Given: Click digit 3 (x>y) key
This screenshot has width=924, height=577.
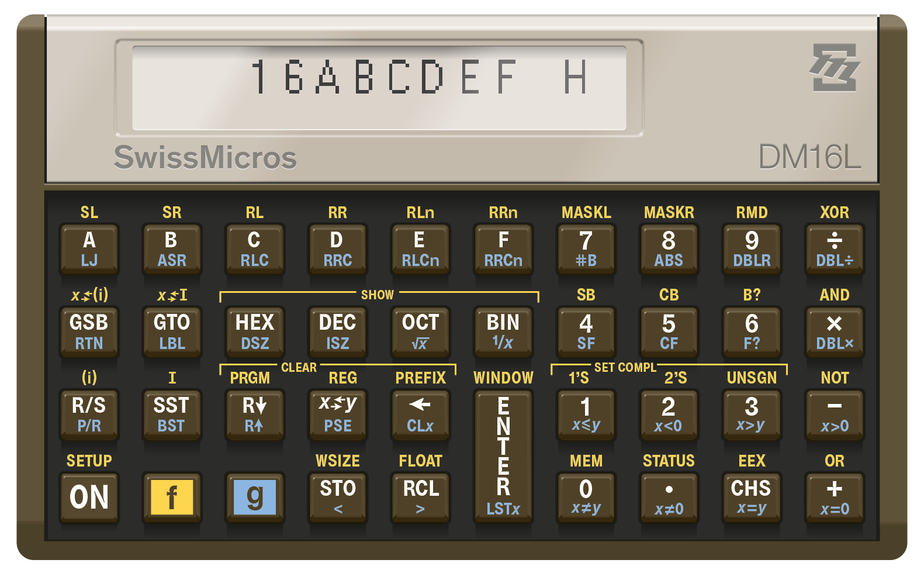Looking at the screenshot, I should coord(752,415).
